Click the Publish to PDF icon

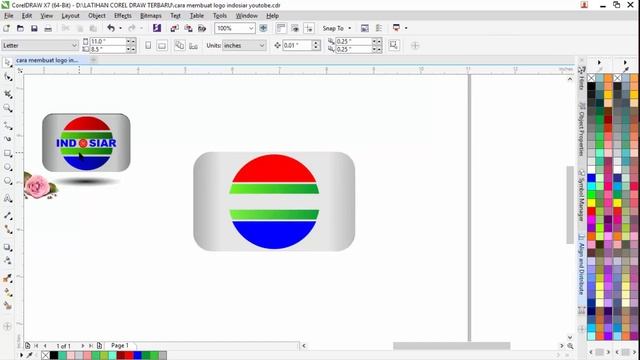pos(202,28)
